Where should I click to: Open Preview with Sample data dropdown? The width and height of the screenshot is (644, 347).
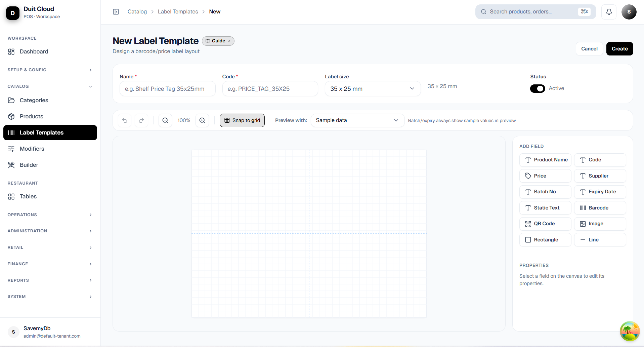357,120
